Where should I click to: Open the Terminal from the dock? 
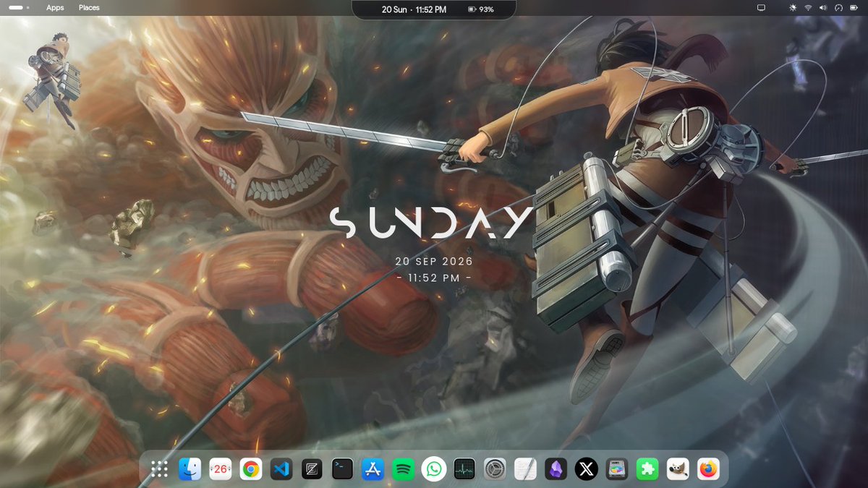coord(342,470)
